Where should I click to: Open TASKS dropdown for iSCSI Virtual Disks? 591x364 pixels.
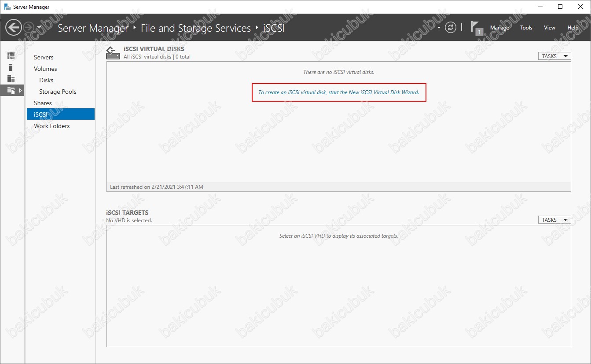click(554, 56)
